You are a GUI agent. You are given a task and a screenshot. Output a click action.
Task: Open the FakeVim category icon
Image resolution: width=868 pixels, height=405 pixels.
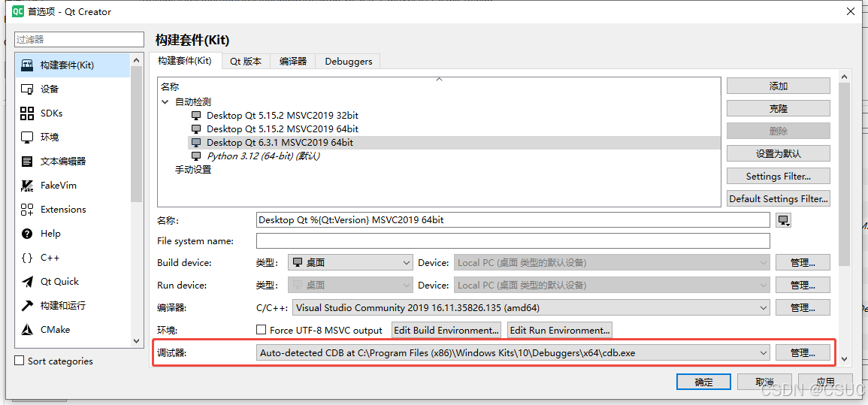[x=27, y=186]
